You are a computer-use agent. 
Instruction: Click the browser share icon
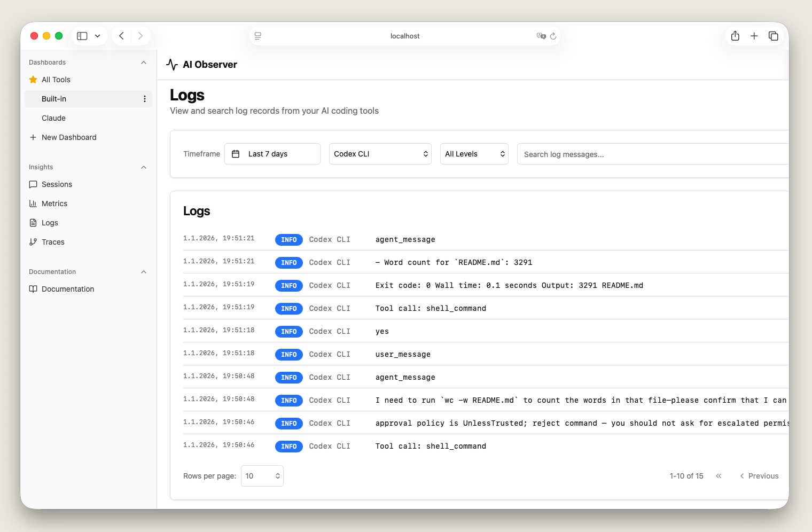coord(735,36)
